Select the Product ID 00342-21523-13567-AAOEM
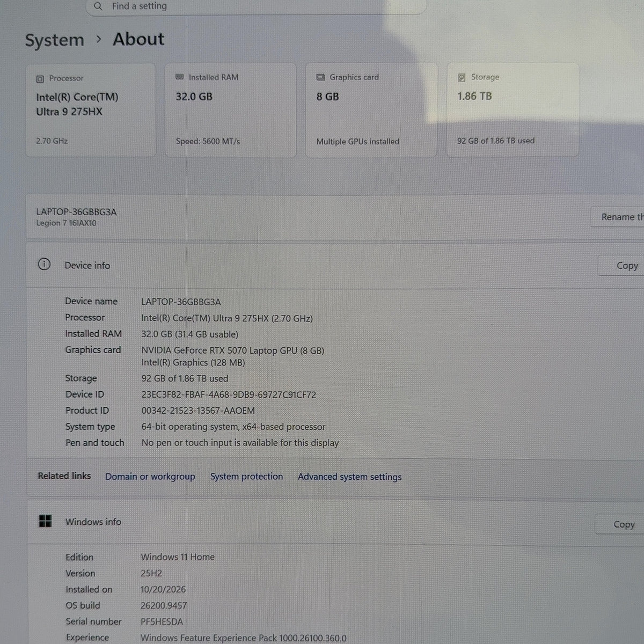Image resolution: width=644 pixels, height=644 pixels. pos(198,411)
